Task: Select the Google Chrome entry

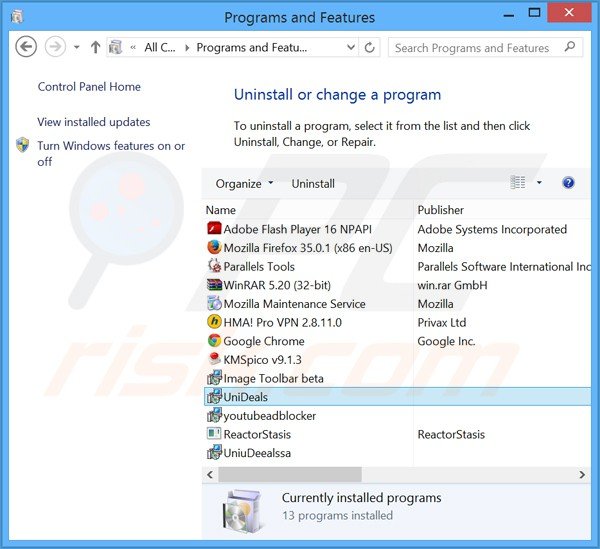Action: coord(397,341)
